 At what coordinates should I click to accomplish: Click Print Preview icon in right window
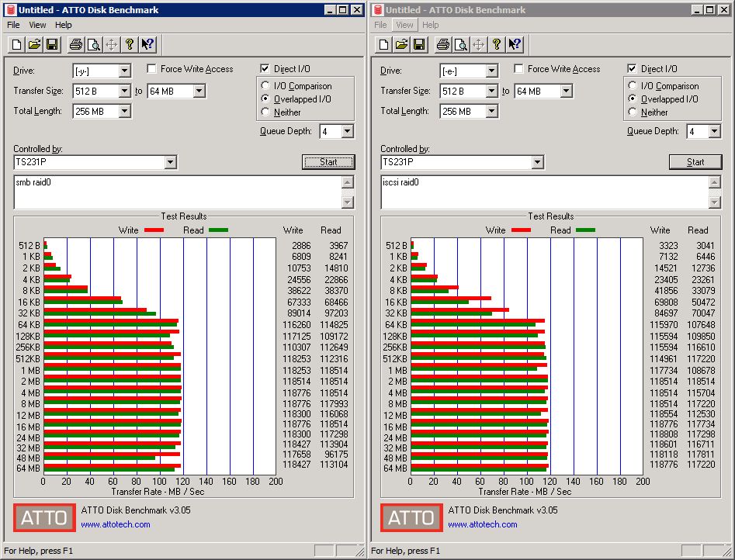[x=461, y=44]
